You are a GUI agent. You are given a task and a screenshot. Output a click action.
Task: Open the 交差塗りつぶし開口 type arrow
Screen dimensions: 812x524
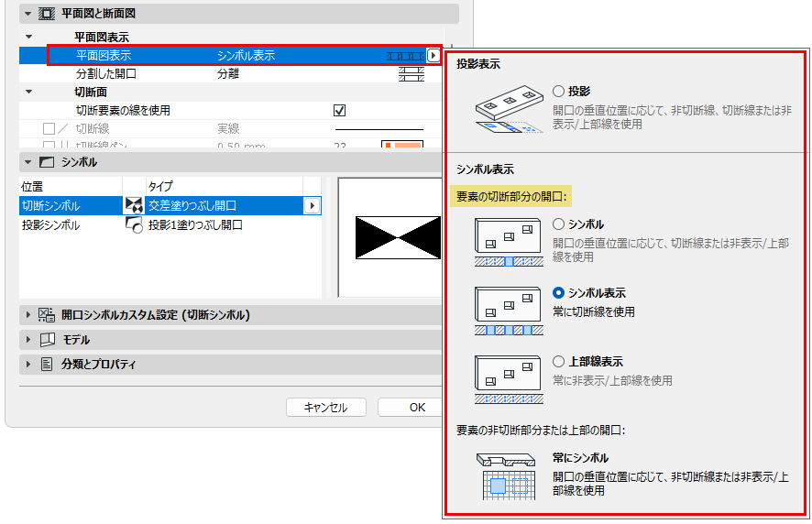[x=312, y=205]
